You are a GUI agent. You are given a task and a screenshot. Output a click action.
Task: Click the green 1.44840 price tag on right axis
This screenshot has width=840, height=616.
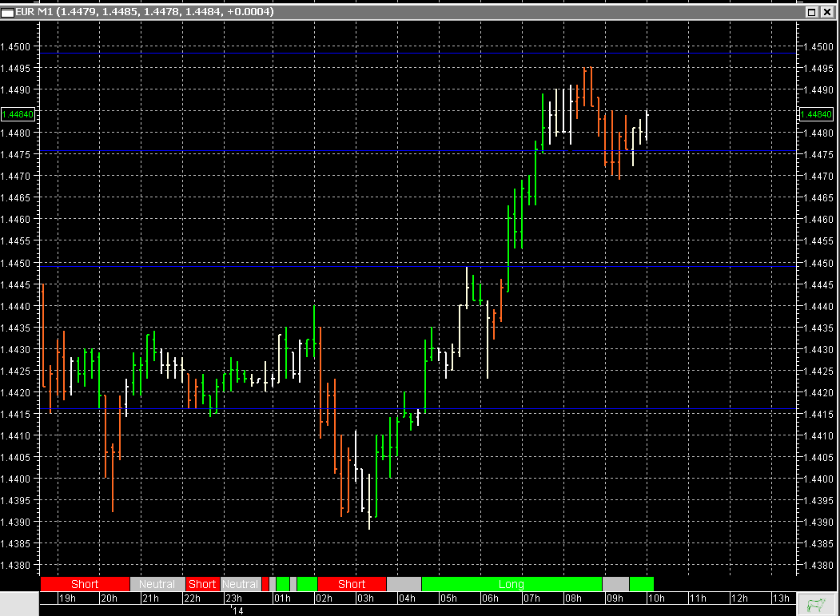tap(816, 114)
